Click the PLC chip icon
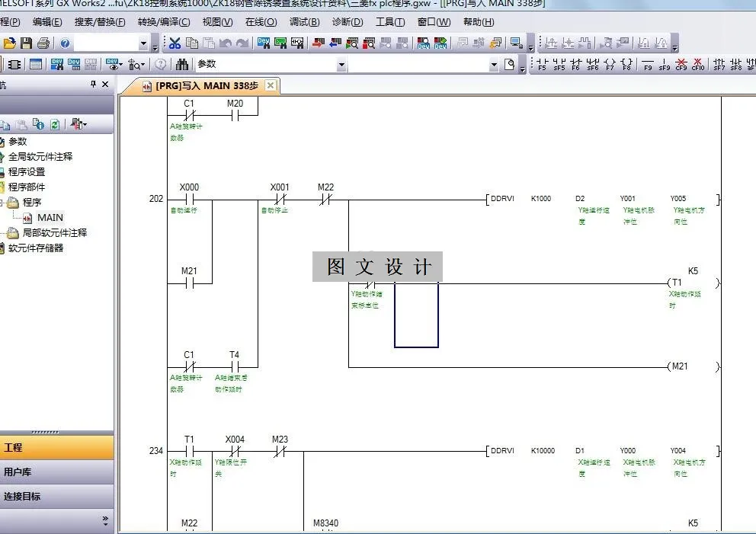756x534 pixels. (x=14, y=64)
